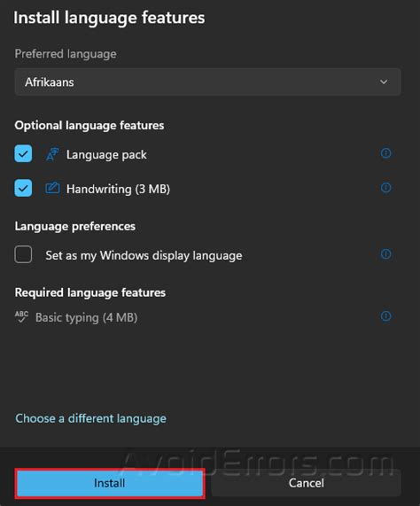Click the Language pack label text
Screen dimensions: 420x506
point(106,155)
